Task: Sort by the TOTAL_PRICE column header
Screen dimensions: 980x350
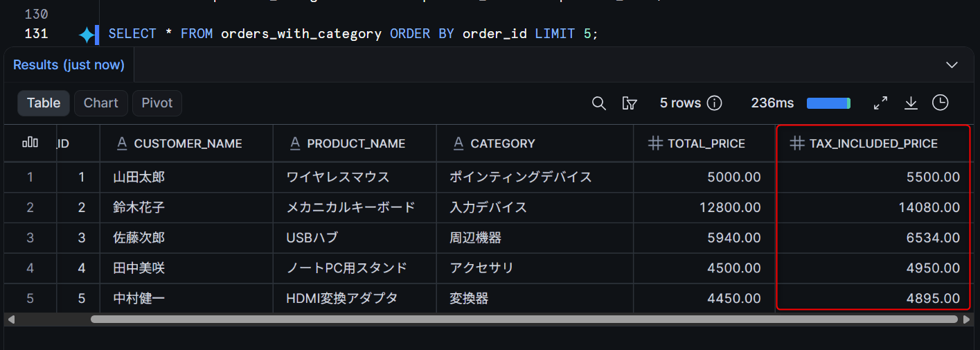Action: click(706, 143)
